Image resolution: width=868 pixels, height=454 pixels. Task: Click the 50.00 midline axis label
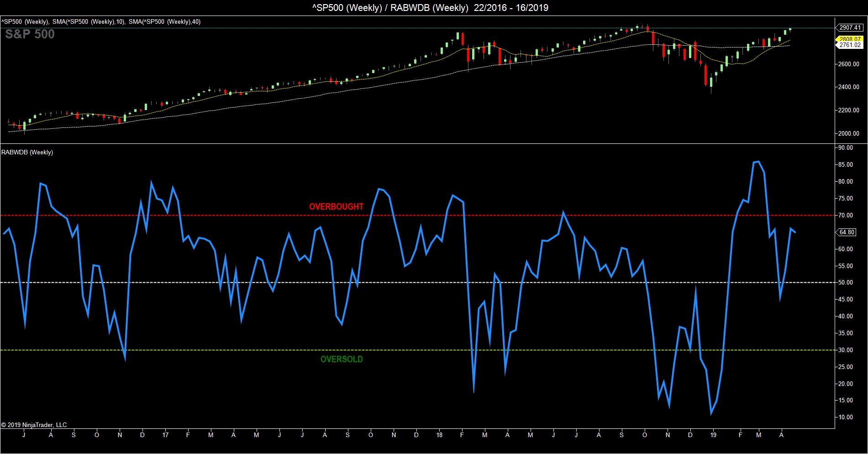tap(846, 283)
